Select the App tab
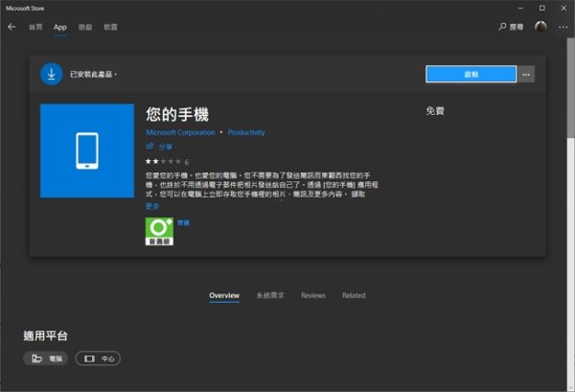The image size is (575, 392). coord(60,27)
